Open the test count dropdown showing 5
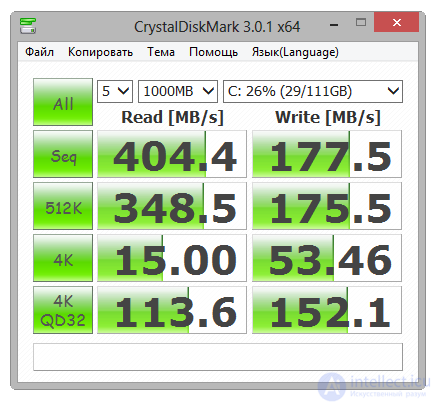Image resolution: width=439 pixels, height=406 pixels. point(115,91)
